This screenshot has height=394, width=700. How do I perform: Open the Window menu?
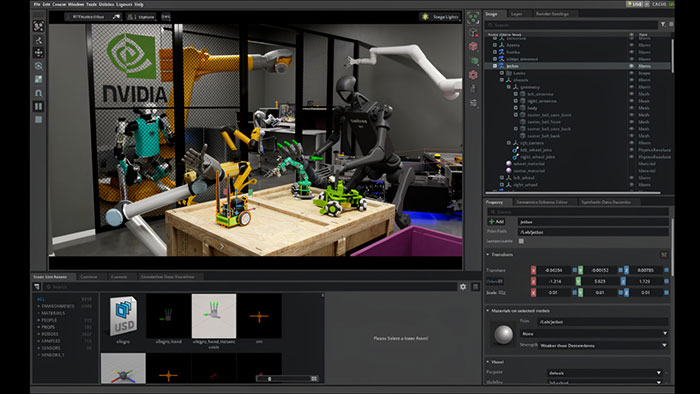coord(76,4)
